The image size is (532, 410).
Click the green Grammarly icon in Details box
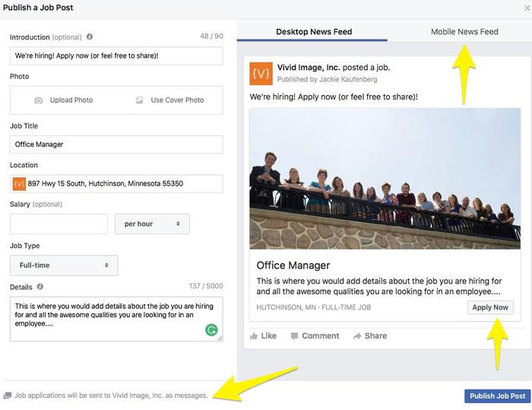(x=211, y=329)
